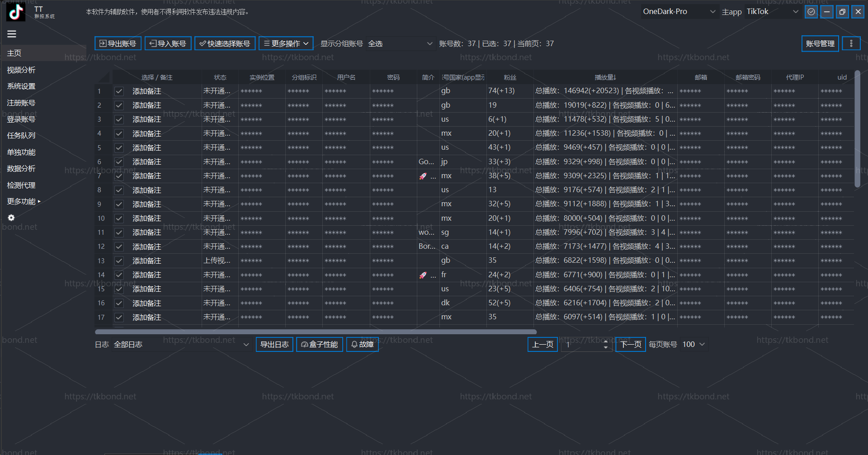Open the 全部日志 log filter dropdown
This screenshot has width=868, height=455.
click(x=181, y=345)
